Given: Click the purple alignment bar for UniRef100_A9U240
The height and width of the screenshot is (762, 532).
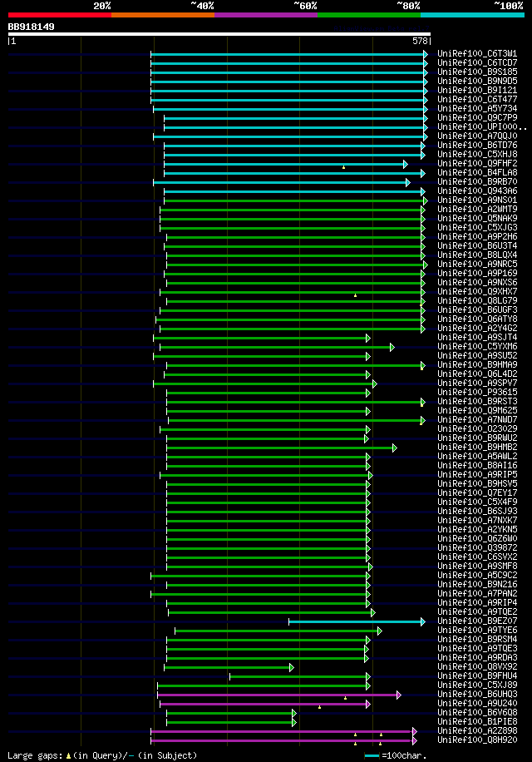Looking at the screenshot, I should [x=265, y=704].
